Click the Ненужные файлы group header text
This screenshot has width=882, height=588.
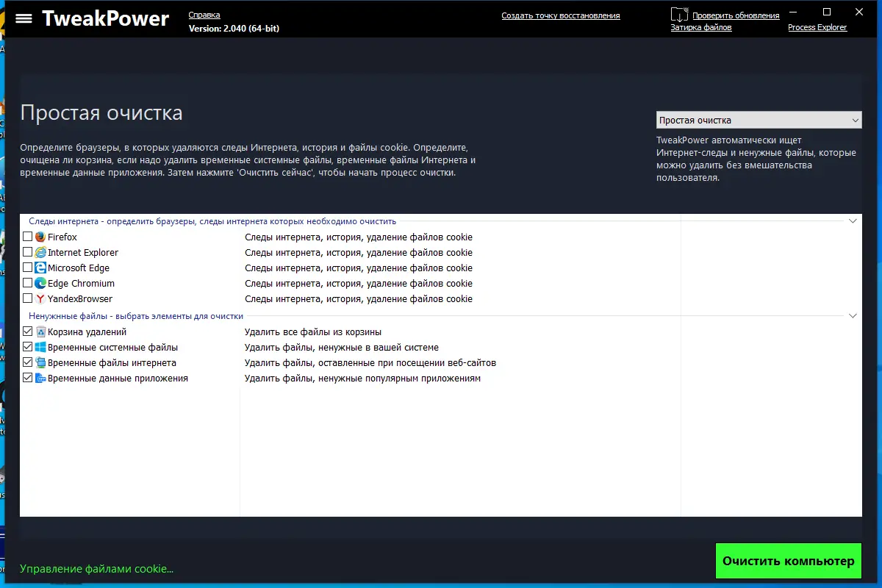click(x=136, y=316)
